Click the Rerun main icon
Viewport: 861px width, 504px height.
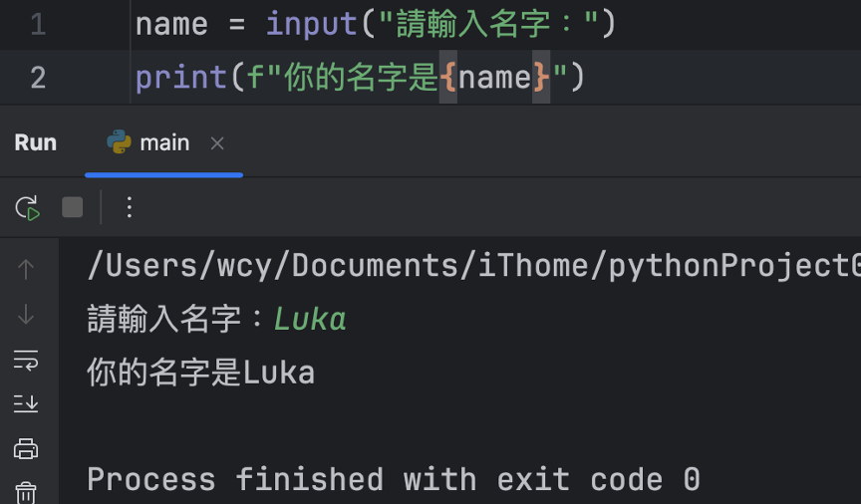click(28, 207)
